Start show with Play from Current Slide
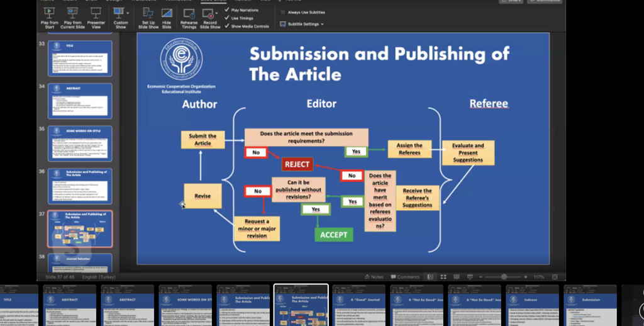 (x=72, y=13)
